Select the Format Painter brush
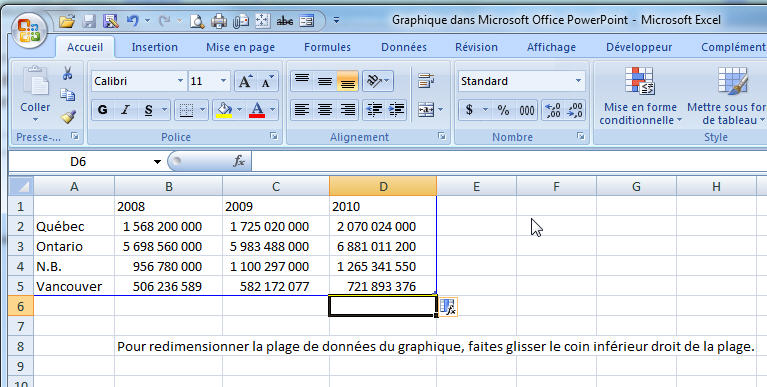The height and width of the screenshot is (387, 767). 68,116
